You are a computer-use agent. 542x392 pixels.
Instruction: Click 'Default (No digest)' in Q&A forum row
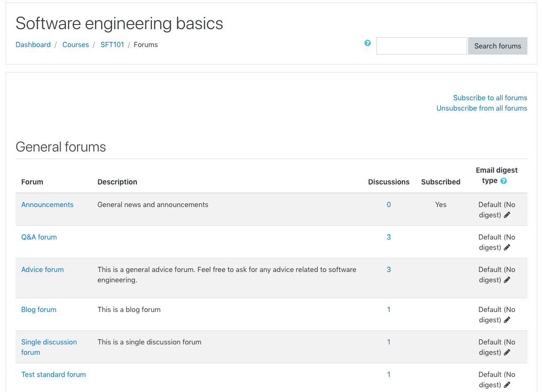(x=497, y=242)
